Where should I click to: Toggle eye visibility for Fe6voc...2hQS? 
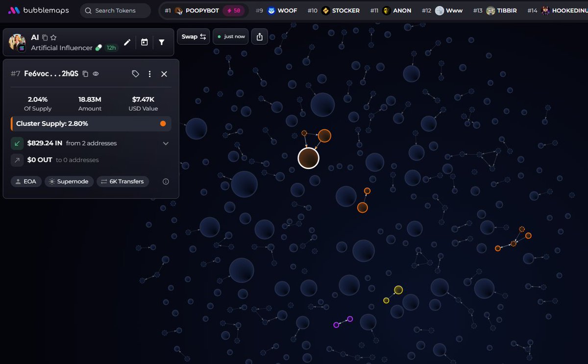point(96,74)
